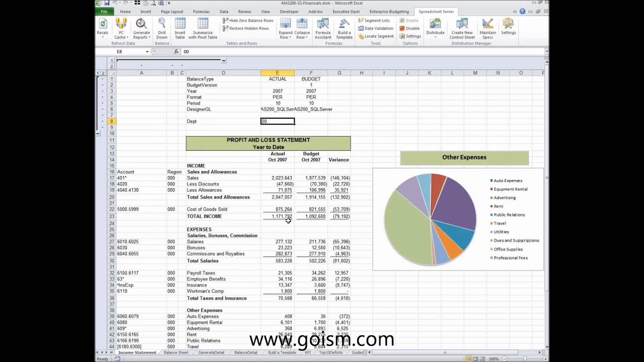Open the KPI worksheet tab
Viewport: 644px width, 362px height.
tap(307, 352)
